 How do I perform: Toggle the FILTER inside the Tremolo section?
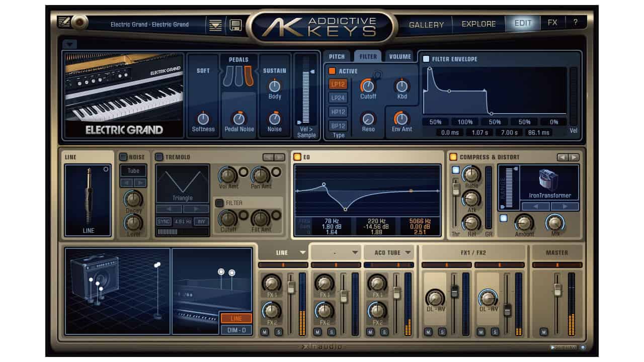tap(220, 203)
